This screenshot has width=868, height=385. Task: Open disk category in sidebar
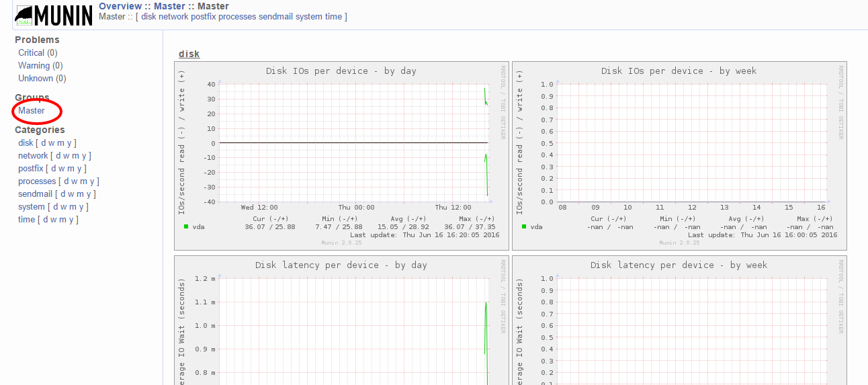pos(26,143)
